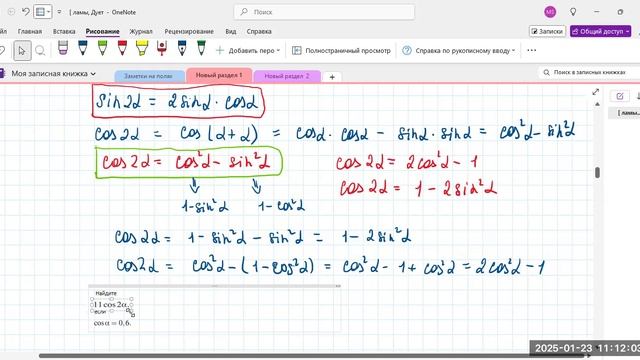This screenshot has height=360, width=640.
Task: Click the Найдите text in the note
Action: pos(106,293)
